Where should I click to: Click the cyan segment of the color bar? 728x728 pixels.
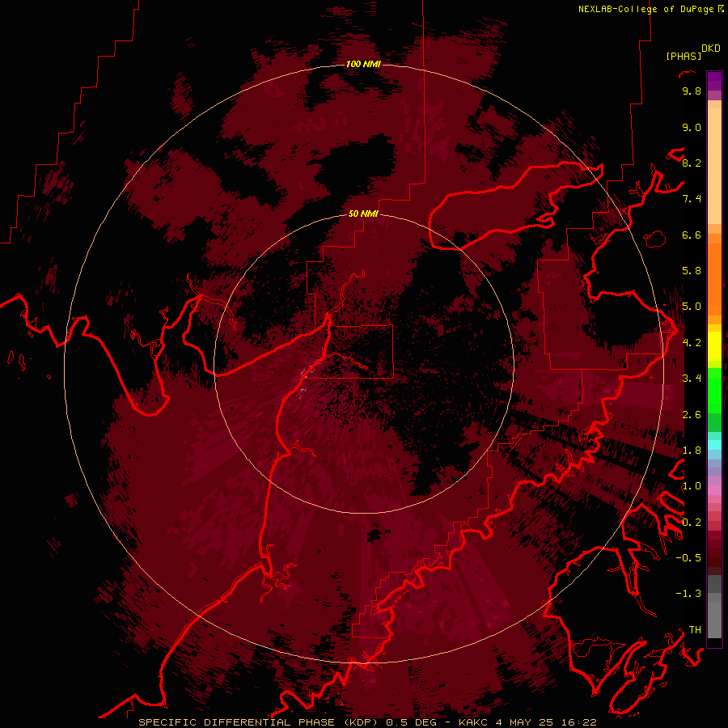pyautogui.click(x=714, y=445)
